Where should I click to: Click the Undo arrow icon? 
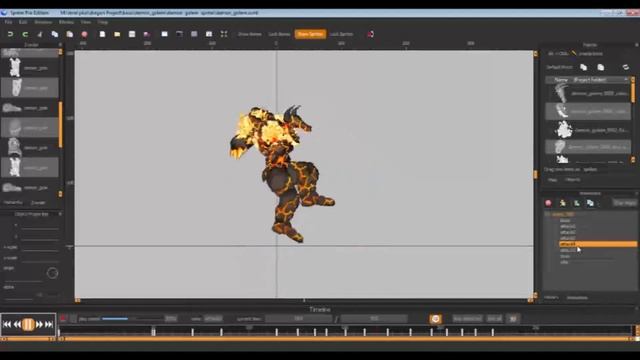[10, 34]
